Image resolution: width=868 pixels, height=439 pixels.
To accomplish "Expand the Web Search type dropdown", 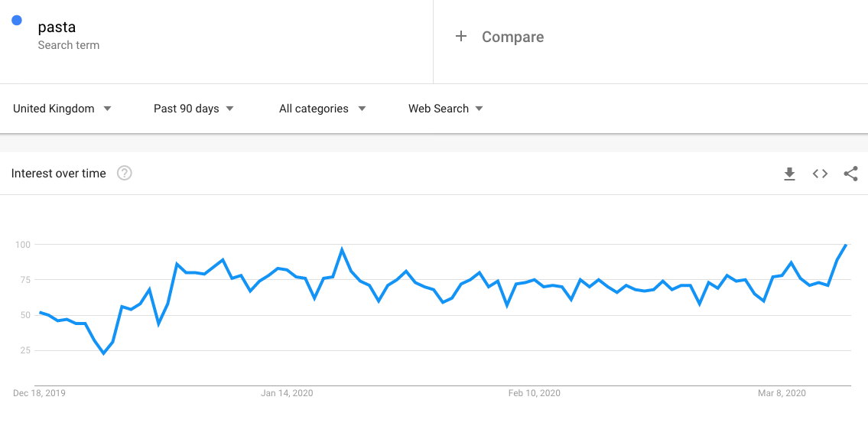I will (x=446, y=109).
